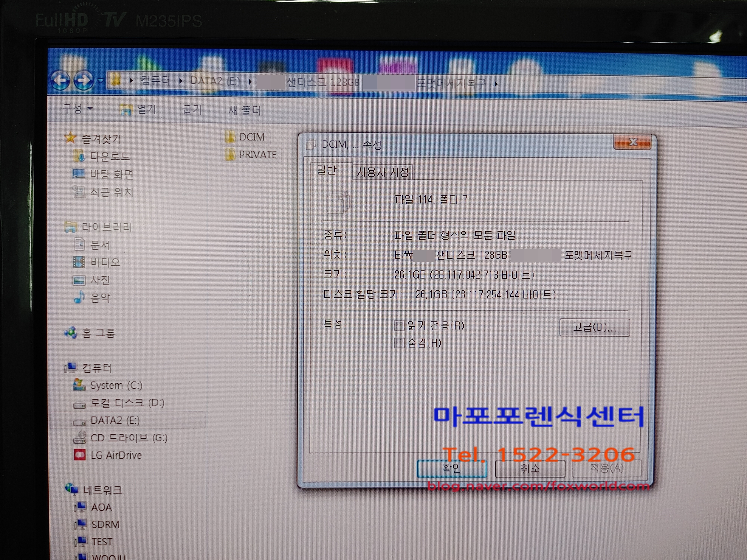
Task: Click the 컴퓨터 computer icon in sidebar
Action: [x=71, y=367]
